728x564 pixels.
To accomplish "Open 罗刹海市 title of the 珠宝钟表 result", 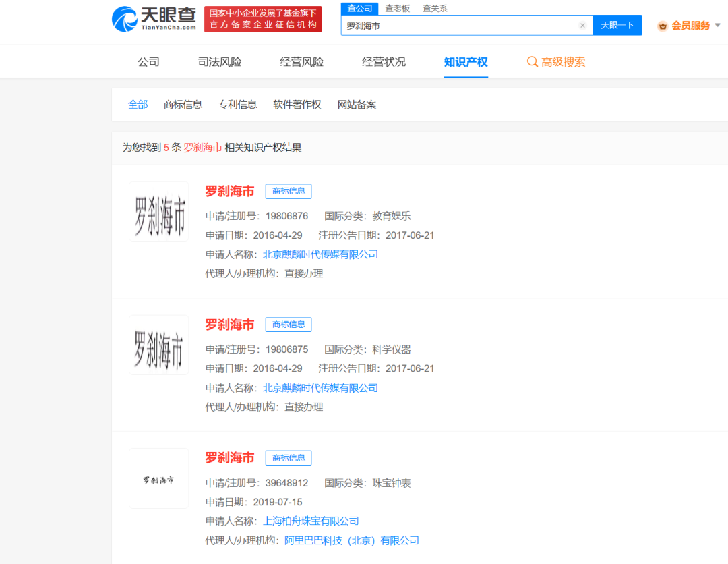I will pyautogui.click(x=230, y=457).
